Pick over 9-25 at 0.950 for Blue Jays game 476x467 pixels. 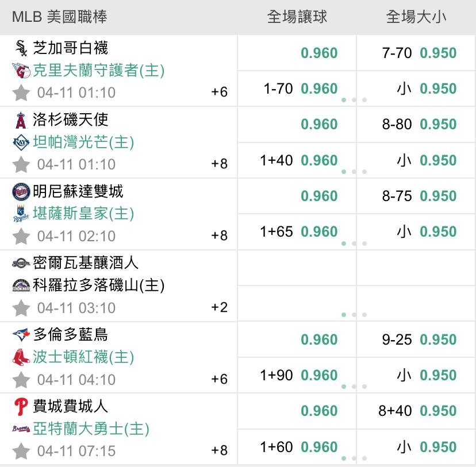click(x=416, y=339)
